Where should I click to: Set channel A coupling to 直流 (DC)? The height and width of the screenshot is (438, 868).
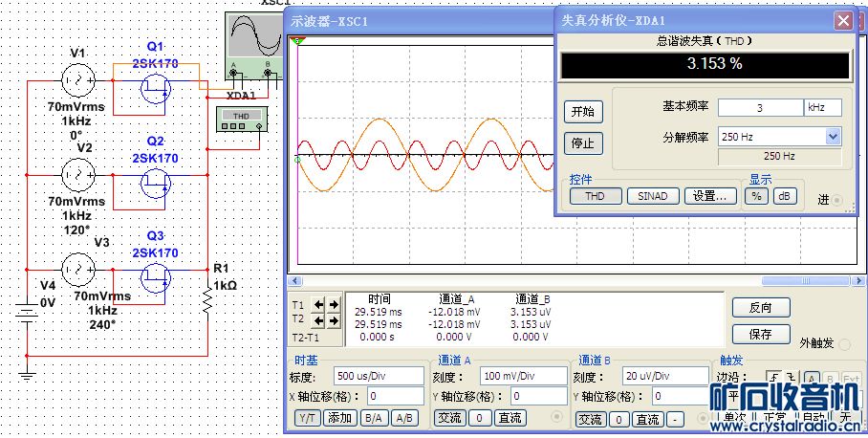pos(510,418)
